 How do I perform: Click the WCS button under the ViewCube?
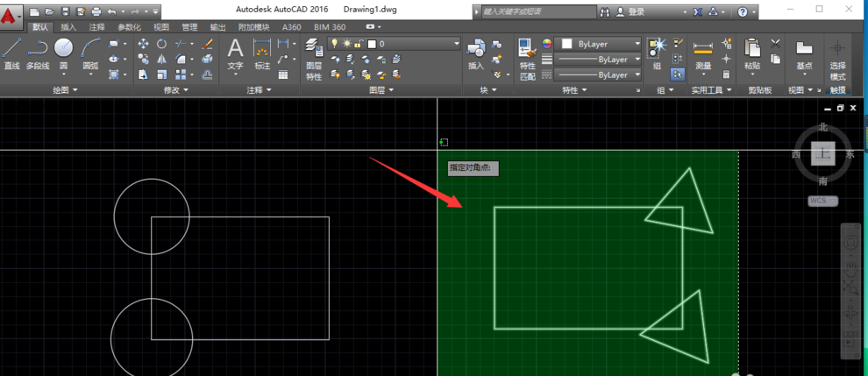(x=822, y=201)
